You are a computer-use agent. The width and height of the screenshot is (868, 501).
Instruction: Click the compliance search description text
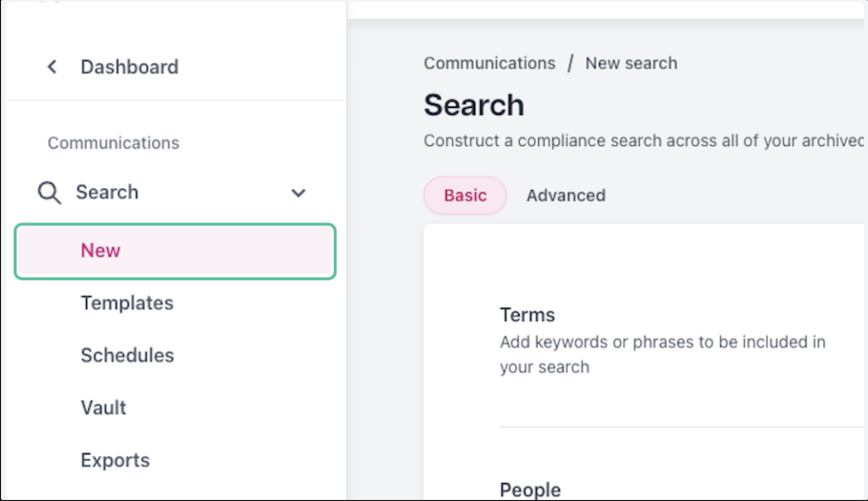point(643,141)
